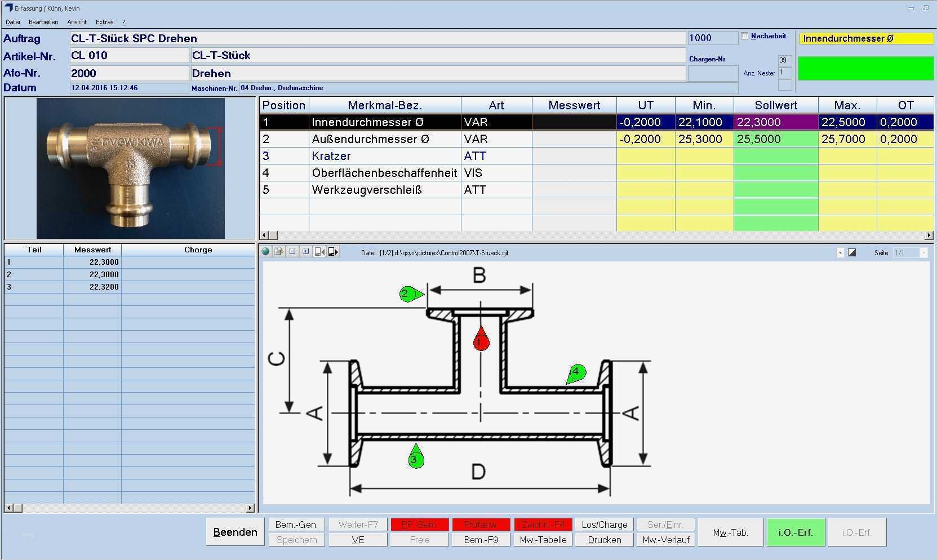Click left arrow of characteristics table scrollbar

(264, 235)
